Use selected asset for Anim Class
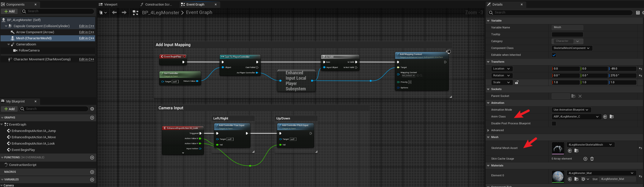 [x=605, y=117]
